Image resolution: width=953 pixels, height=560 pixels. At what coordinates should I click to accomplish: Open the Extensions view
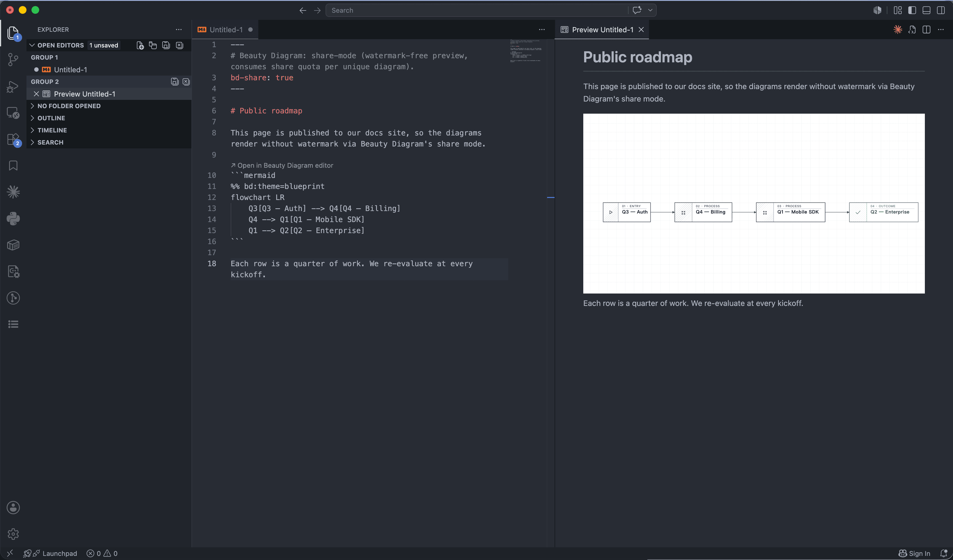(13, 140)
